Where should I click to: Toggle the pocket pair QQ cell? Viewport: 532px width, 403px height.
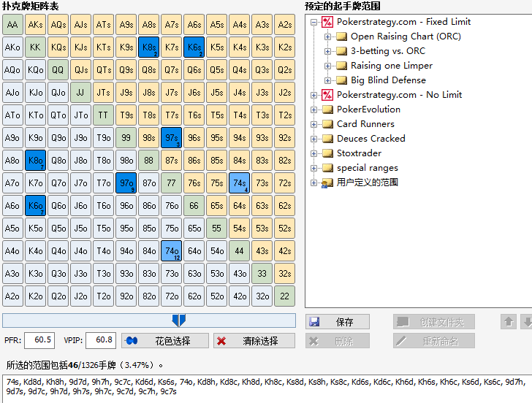coord(58,70)
